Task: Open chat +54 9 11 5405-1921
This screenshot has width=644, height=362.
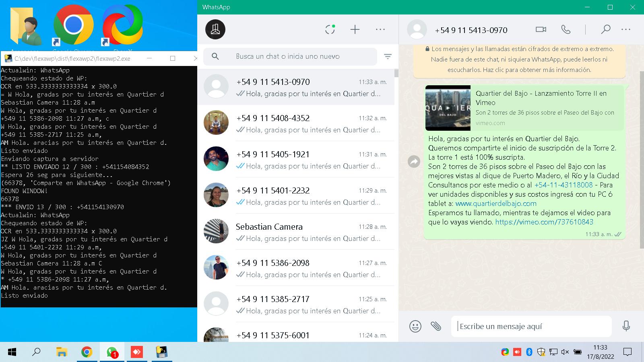Action: pos(296,159)
